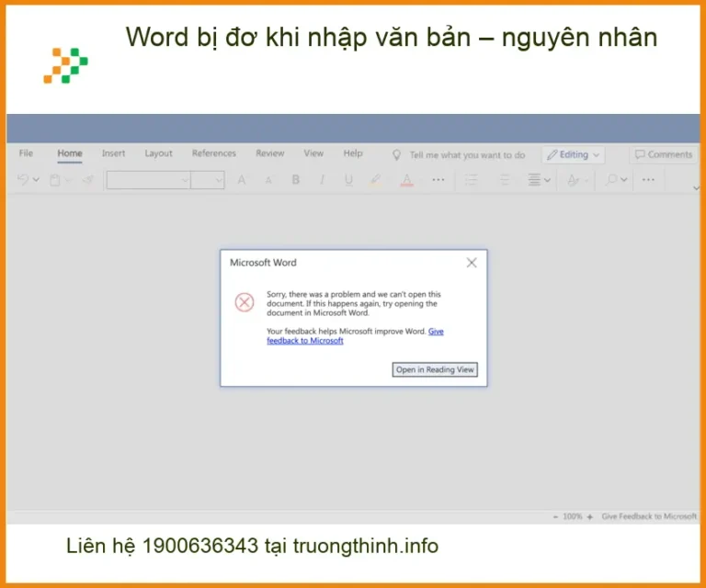Toggle Bold formatting

pyautogui.click(x=296, y=179)
